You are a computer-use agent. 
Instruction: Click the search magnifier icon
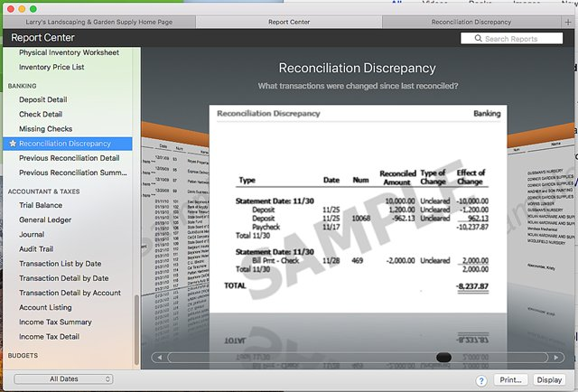(x=478, y=38)
